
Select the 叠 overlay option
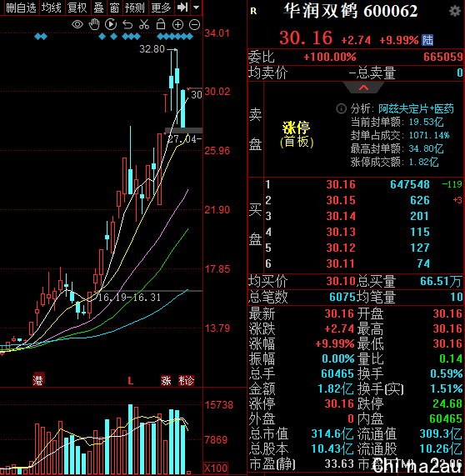click(98, 8)
